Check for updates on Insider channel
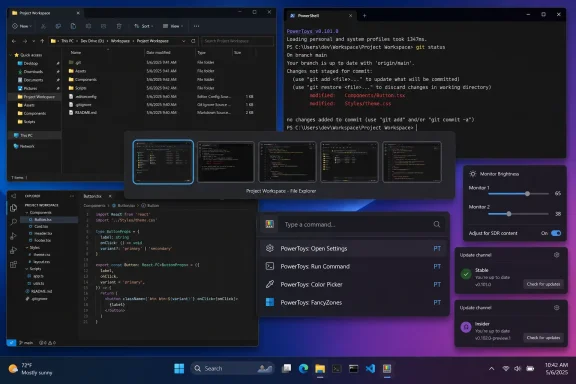The height and width of the screenshot is (384, 576). coord(543,338)
